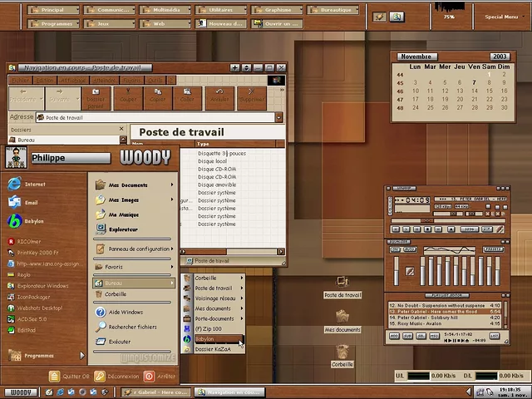Open the Favoris menu in Explorer

click(131, 81)
